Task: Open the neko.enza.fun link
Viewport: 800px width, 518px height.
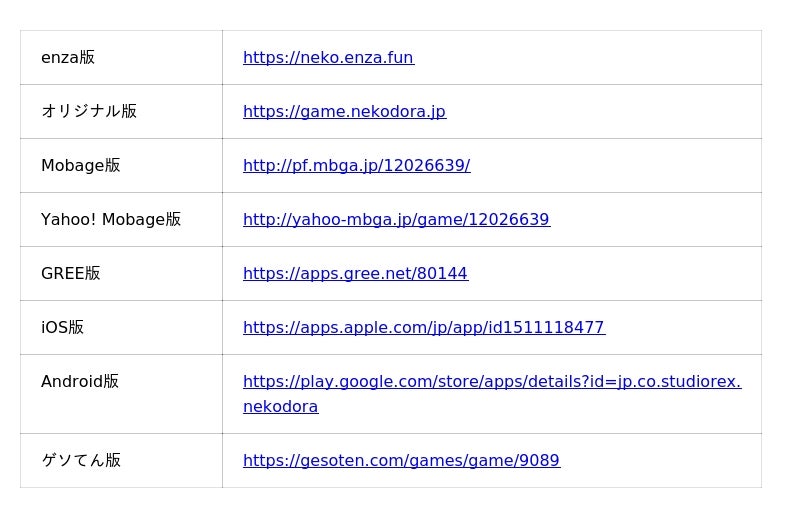Action: (328, 58)
